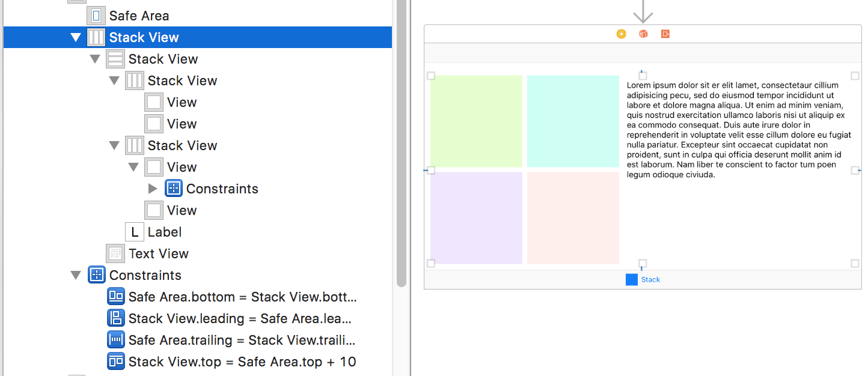Viewport: 868px width, 376px height.
Task: Click the Text View outline icon
Action: click(115, 253)
